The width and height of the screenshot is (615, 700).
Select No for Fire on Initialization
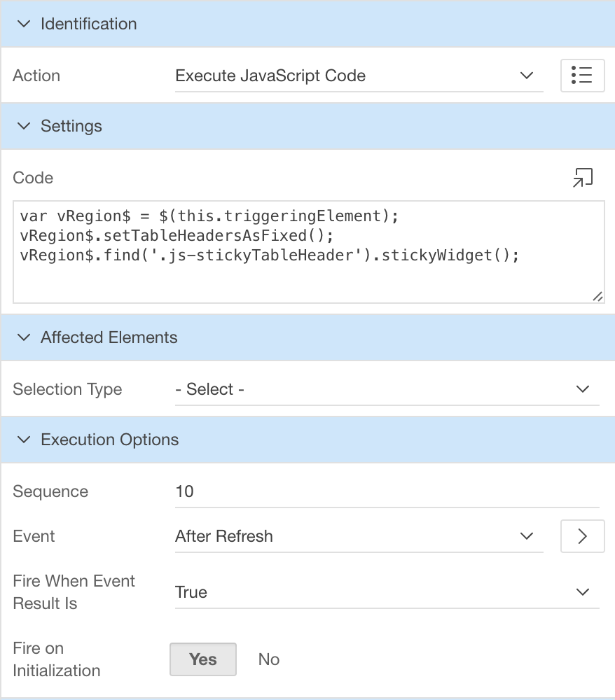268,659
